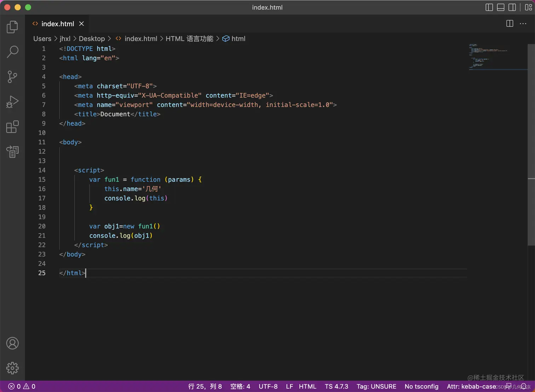Click the meta viewport line
Image resolution: width=535 pixels, height=392 pixels.
tap(205, 105)
